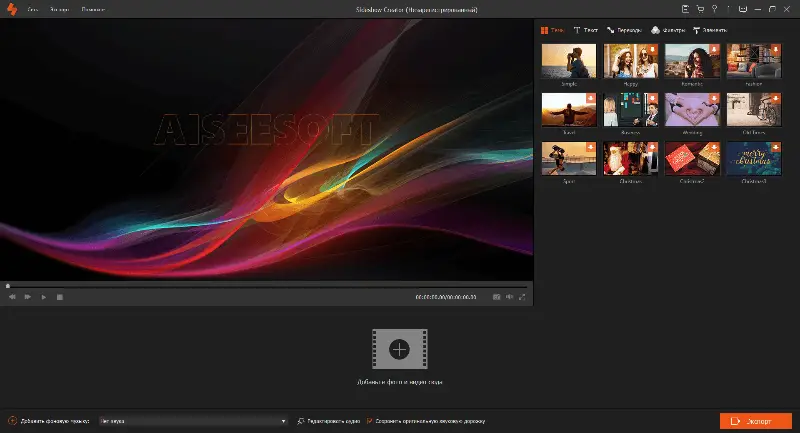Image resolution: width=800 pixels, height=433 pixels.
Task: Select the Happy theme thumbnail
Action: tap(631, 61)
